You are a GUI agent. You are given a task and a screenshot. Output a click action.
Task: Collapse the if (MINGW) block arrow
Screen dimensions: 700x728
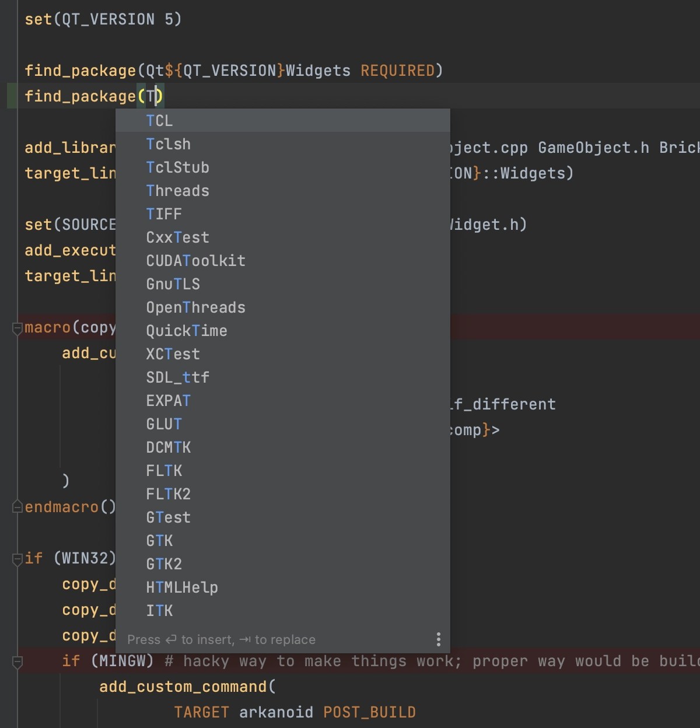[x=16, y=661]
